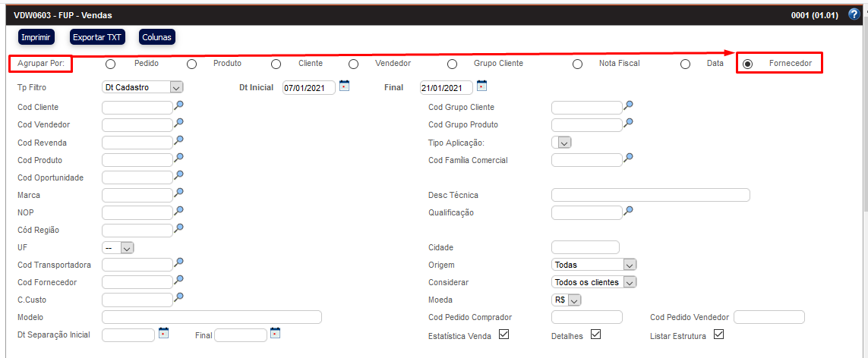Open calendar picker for Dt Inicial
Screen dimensions: 868x358
[344, 86]
